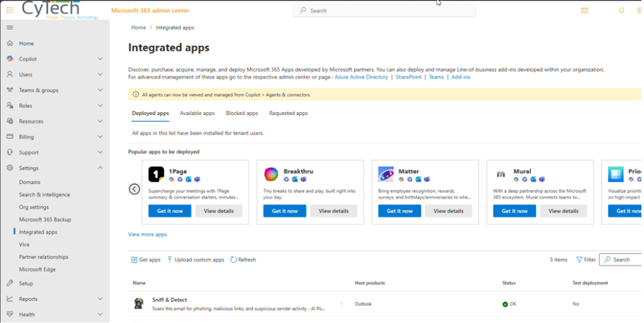Click the previous carousel arrow

click(x=134, y=189)
